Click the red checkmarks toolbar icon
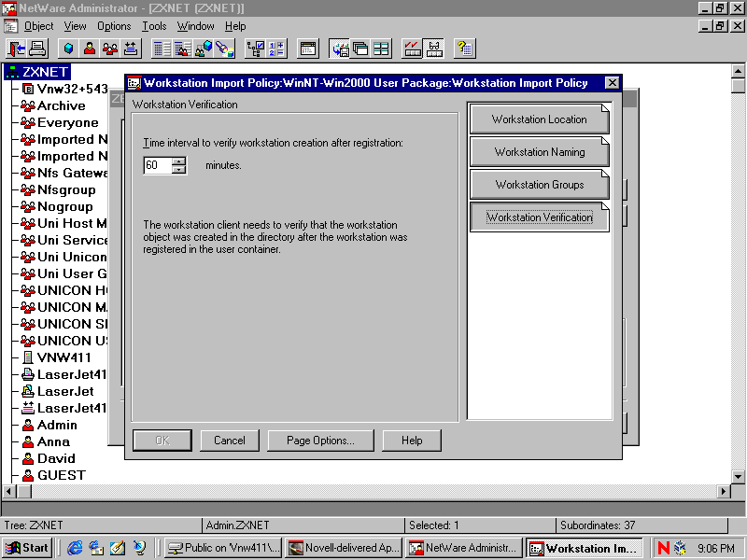 click(413, 49)
